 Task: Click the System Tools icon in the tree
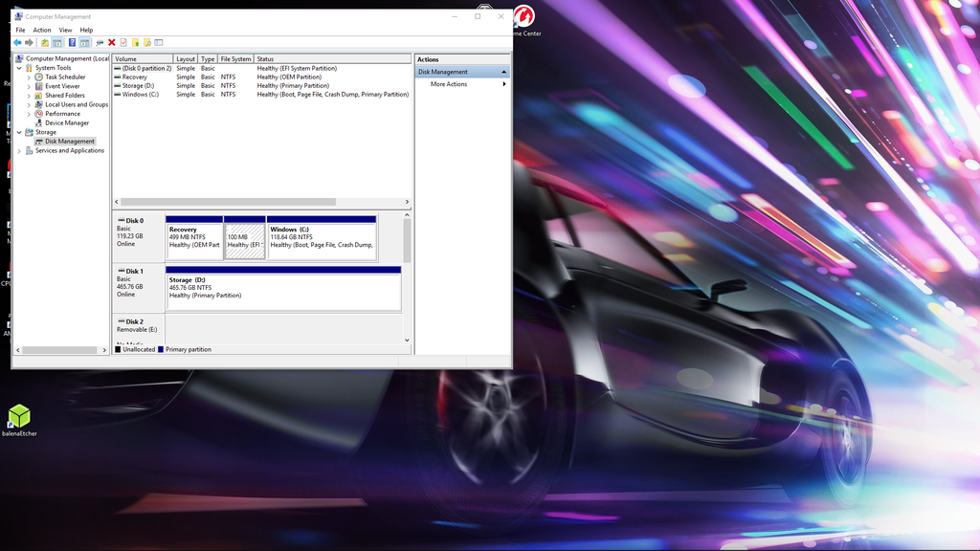pos(29,68)
